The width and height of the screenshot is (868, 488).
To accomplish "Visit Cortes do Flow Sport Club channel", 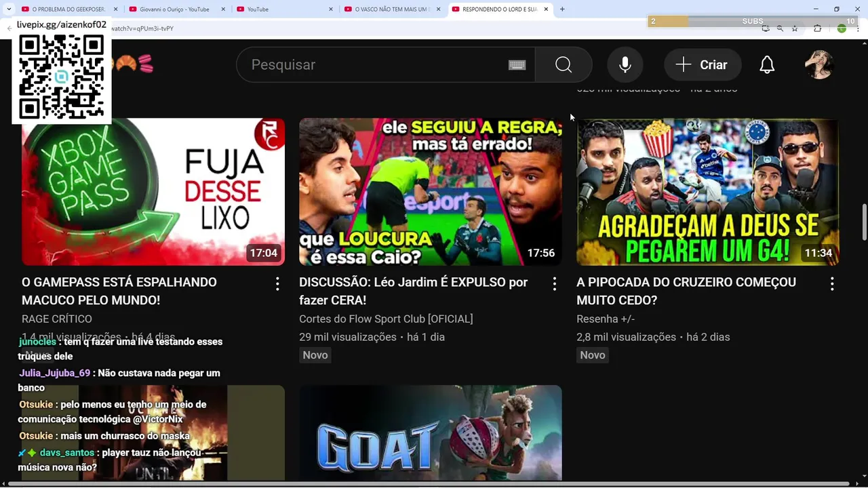I will [386, 319].
